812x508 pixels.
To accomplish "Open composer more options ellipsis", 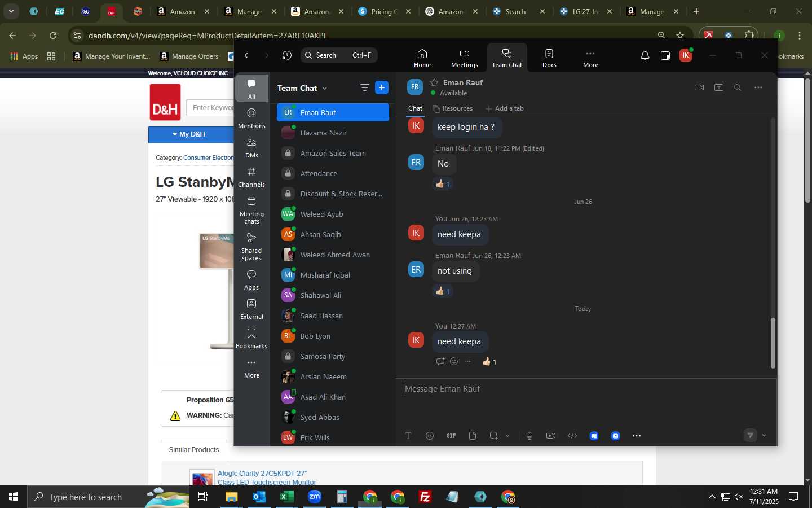I will click(637, 436).
